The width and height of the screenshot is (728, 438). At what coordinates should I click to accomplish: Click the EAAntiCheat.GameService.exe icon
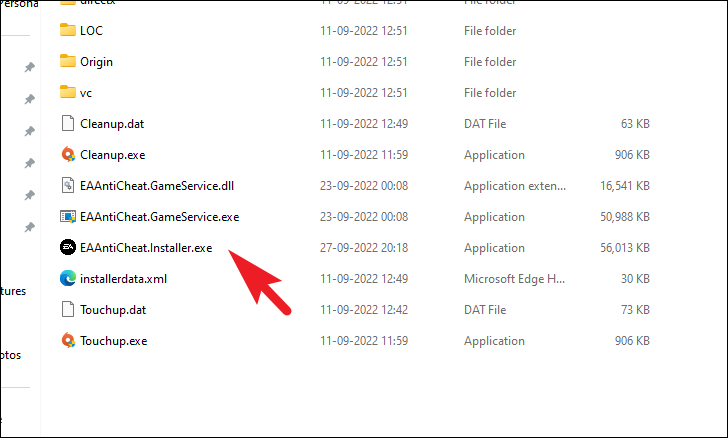point(68,216)
